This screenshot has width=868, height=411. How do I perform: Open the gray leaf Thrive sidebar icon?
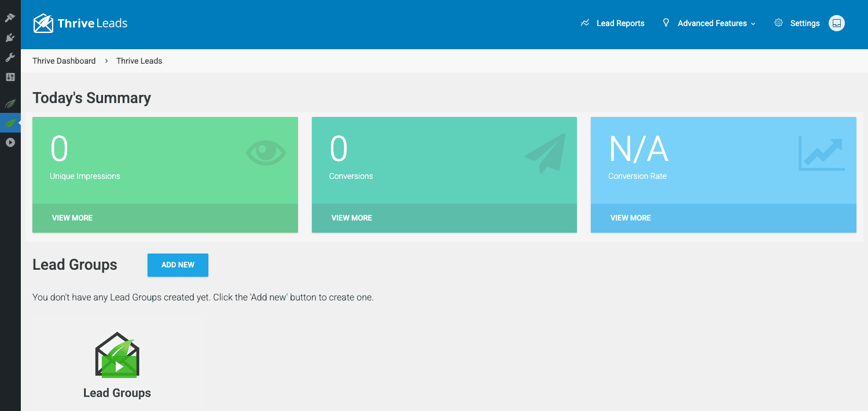[10, 104]
